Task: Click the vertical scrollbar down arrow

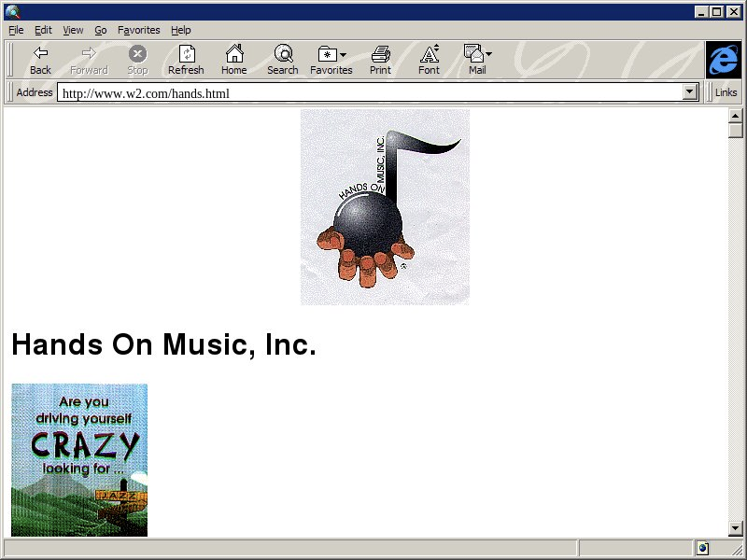Action: coord(735,529)
